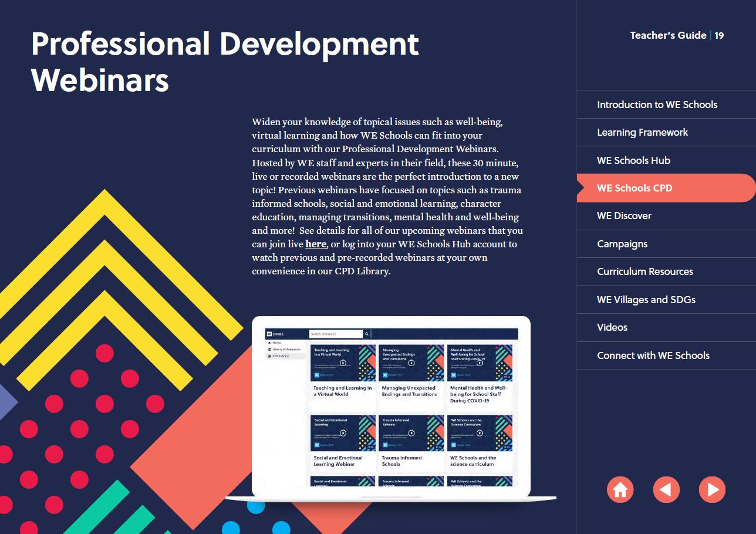
Task: Open the WE Schools Hub section
Action: click(666, 160)
